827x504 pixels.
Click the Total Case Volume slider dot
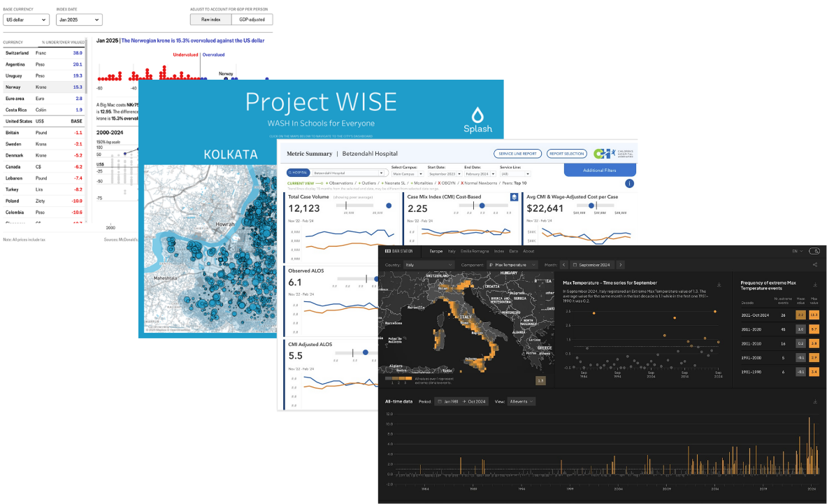389,206
